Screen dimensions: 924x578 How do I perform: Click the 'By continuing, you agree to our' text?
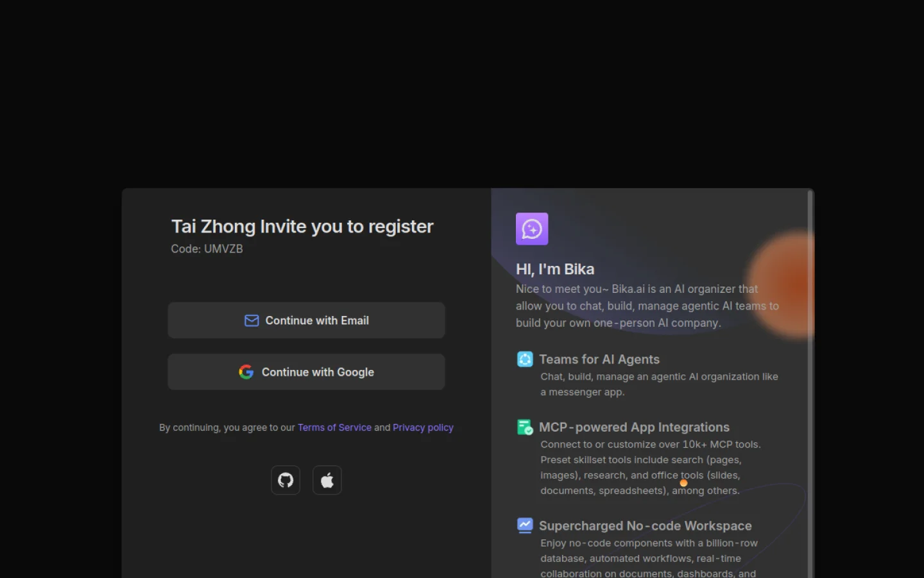pyautogui.click(x=227, y=428)
